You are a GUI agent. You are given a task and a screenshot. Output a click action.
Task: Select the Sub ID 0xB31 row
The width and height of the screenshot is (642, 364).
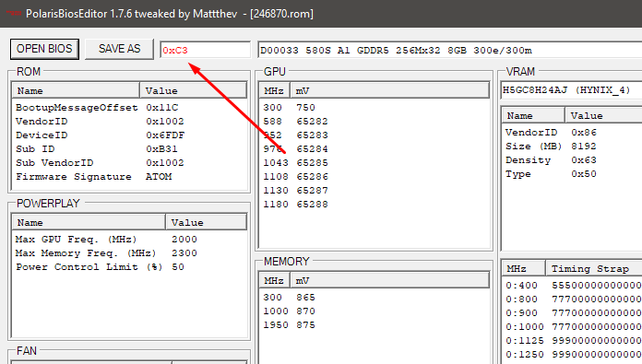pyautogui.click(x=130, y=149)
